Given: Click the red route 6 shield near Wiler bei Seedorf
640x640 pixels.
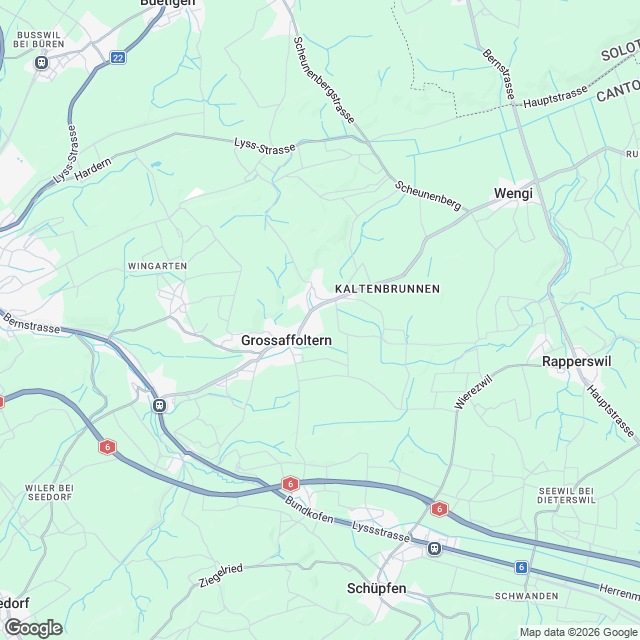Looking at the screenshot, I should point(107,447).
